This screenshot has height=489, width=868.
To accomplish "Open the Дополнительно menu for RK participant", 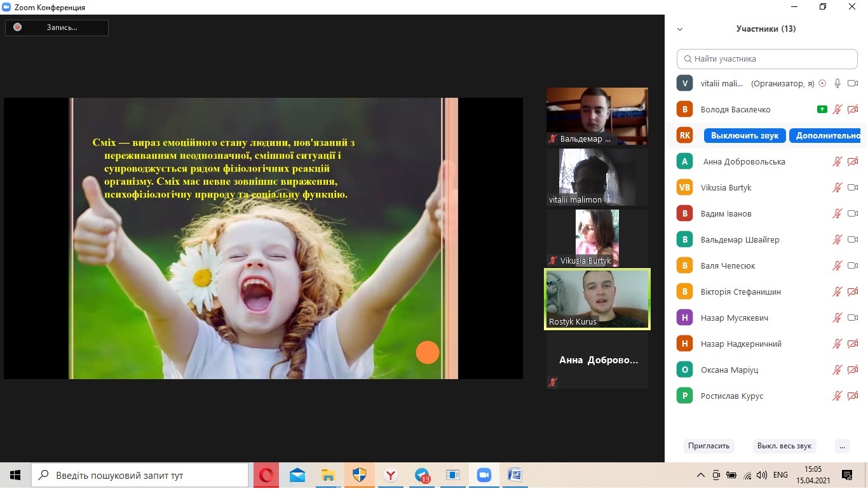I will point(825,135).
